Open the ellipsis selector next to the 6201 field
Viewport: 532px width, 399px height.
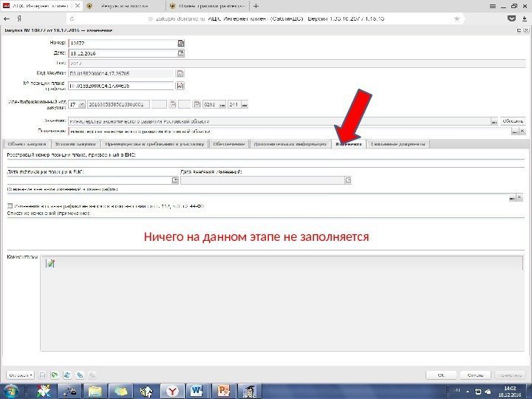[x=222, y=105]
